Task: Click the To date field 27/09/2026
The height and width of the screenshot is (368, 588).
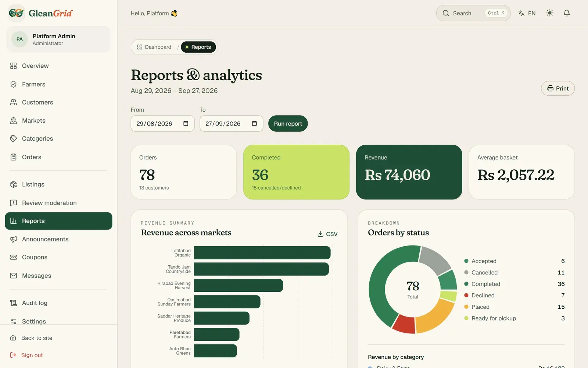Action: coord(231,124)
